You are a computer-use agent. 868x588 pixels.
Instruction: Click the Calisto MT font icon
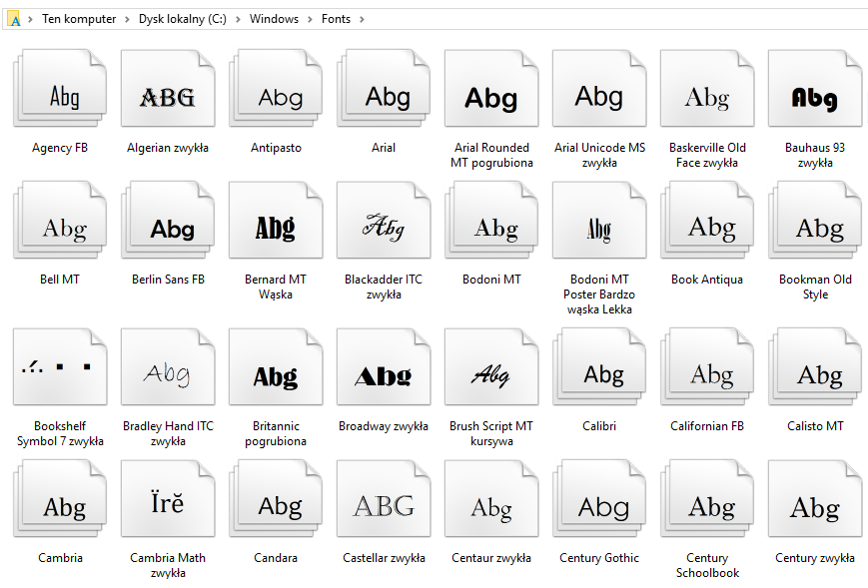point(815,366)
